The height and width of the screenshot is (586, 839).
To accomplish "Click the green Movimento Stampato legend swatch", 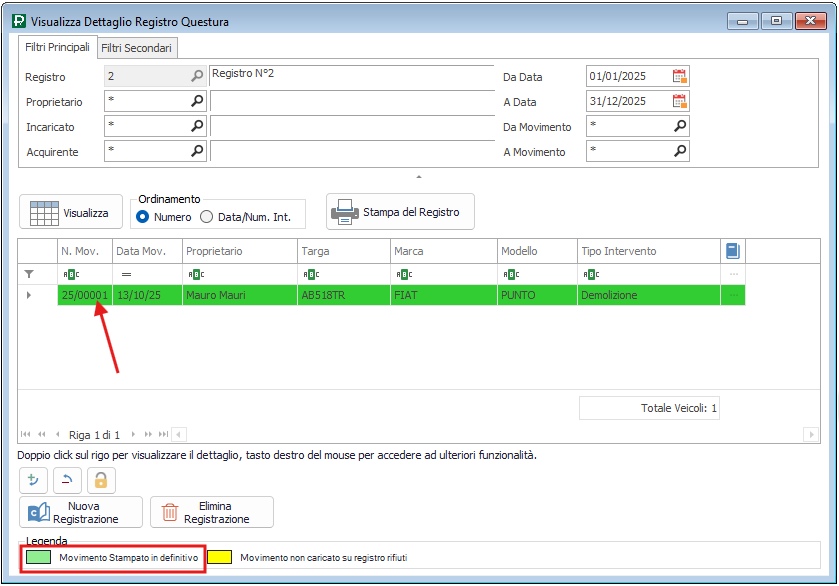I will click(x=39, y=557).
